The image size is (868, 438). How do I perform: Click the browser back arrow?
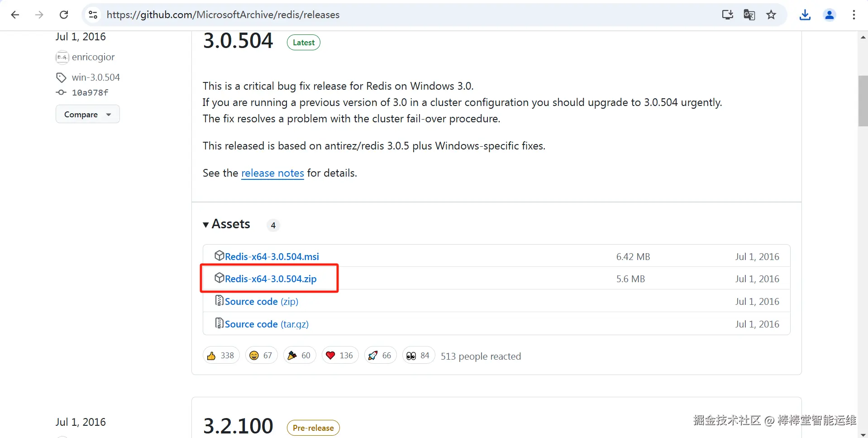coord(15,15)
